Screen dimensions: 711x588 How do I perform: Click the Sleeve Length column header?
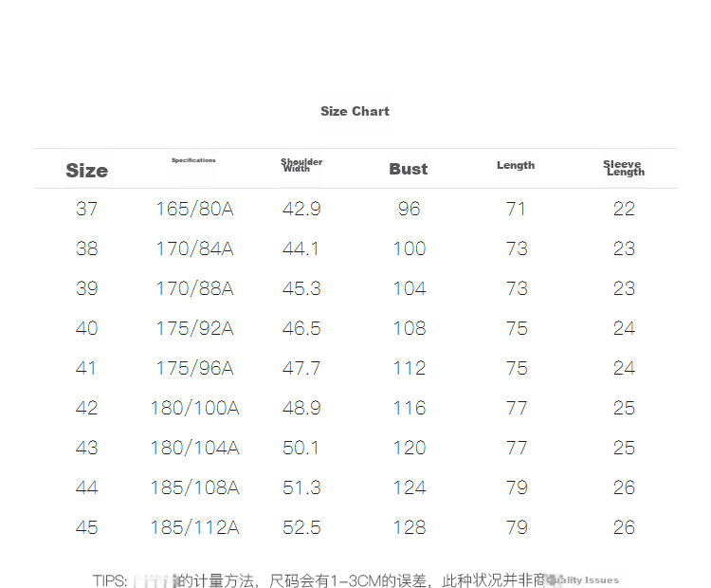[624, 168]
